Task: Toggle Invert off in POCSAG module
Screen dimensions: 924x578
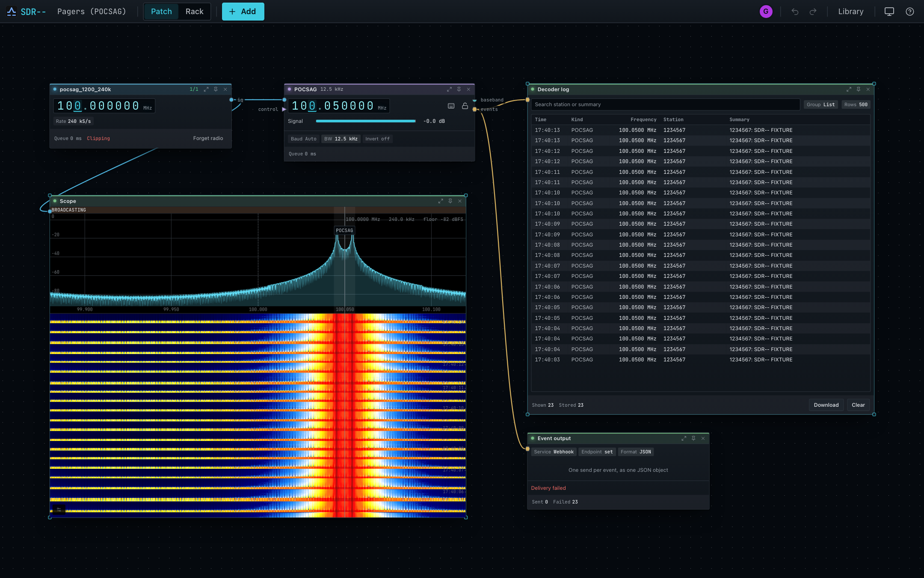Action: (x=377, y=139)
